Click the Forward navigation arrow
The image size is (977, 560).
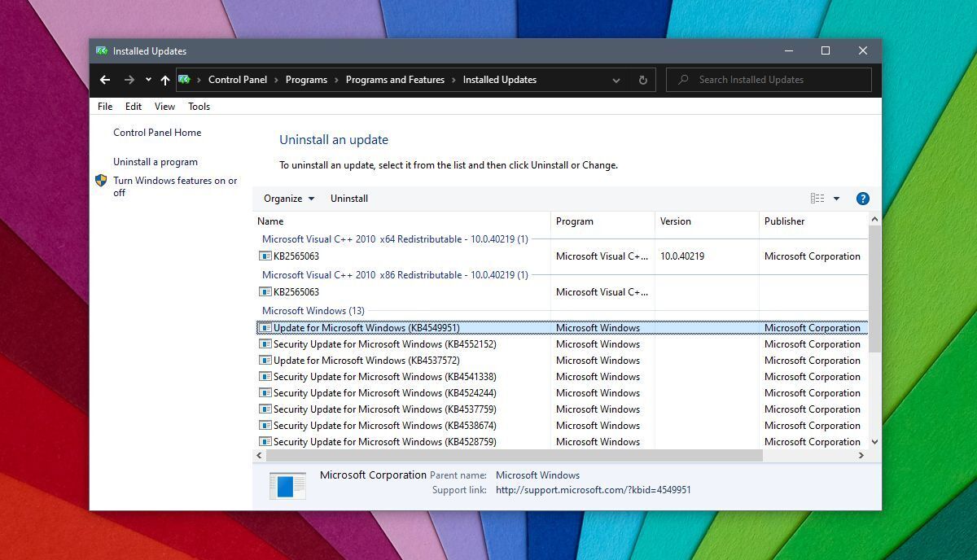tap(129, 80)
